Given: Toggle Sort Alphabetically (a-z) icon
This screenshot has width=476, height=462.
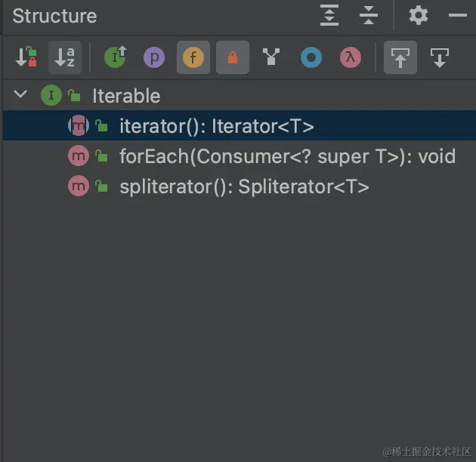Looking at the screenshot, I should click(x=64, y=57).
